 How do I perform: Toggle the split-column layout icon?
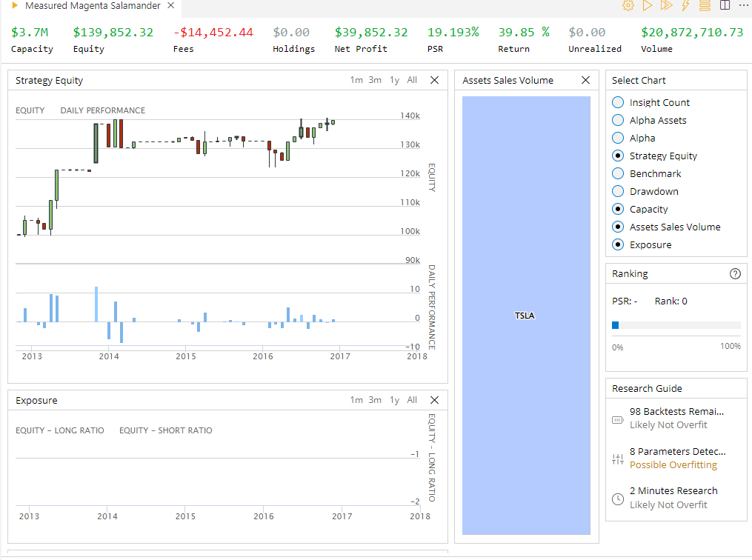[x=723, y=6]
